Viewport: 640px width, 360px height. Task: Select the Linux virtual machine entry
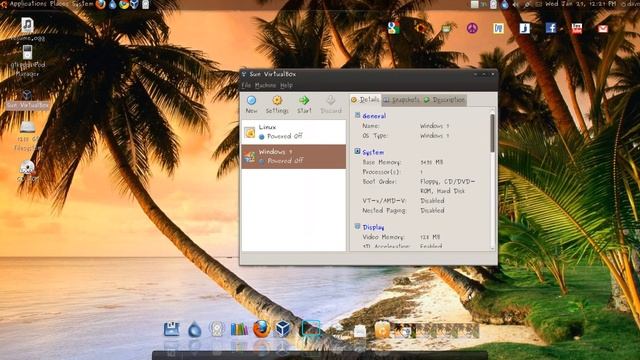click(x=293, y=132)
